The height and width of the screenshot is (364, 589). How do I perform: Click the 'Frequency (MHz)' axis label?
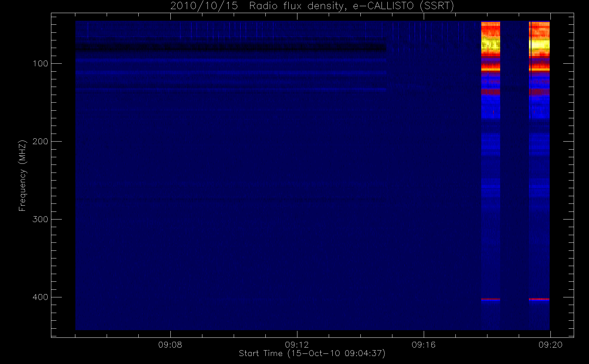[23, 175]
